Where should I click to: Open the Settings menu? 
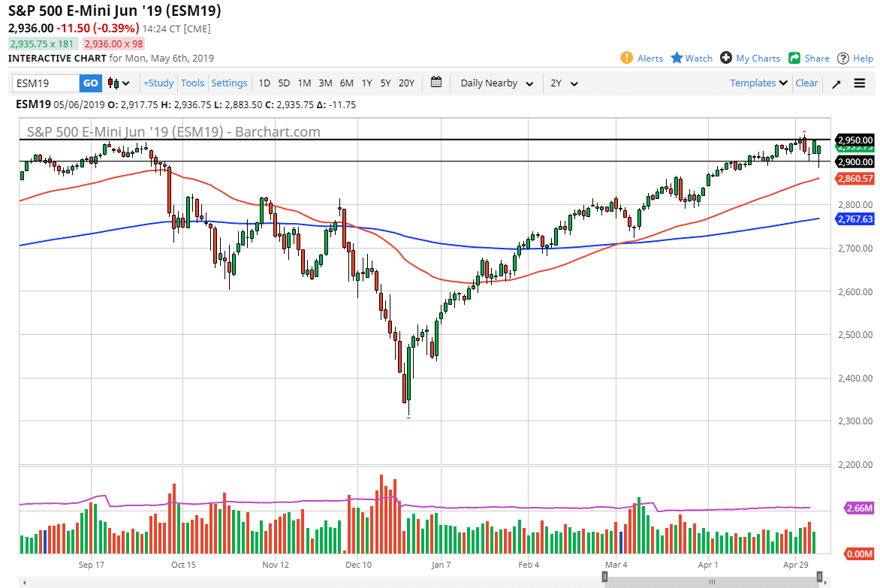pos(229,83)
